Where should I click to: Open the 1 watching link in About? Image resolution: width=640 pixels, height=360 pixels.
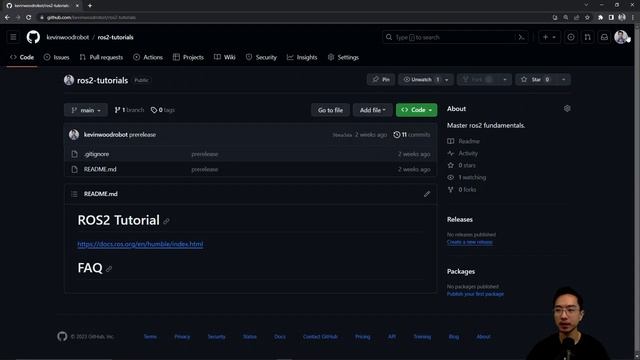click(467, 178)
